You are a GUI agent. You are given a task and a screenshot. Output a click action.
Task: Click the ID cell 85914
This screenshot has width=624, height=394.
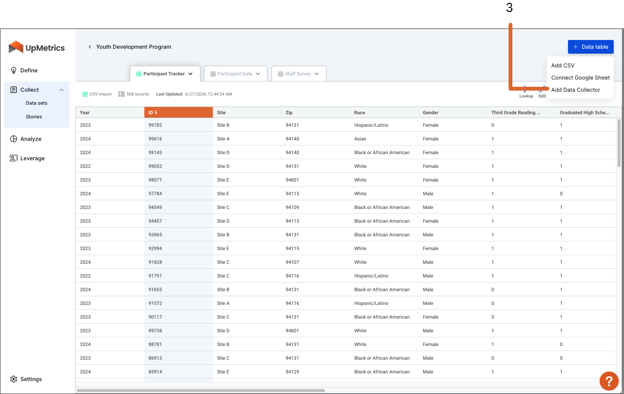click(x=178, y=372)
